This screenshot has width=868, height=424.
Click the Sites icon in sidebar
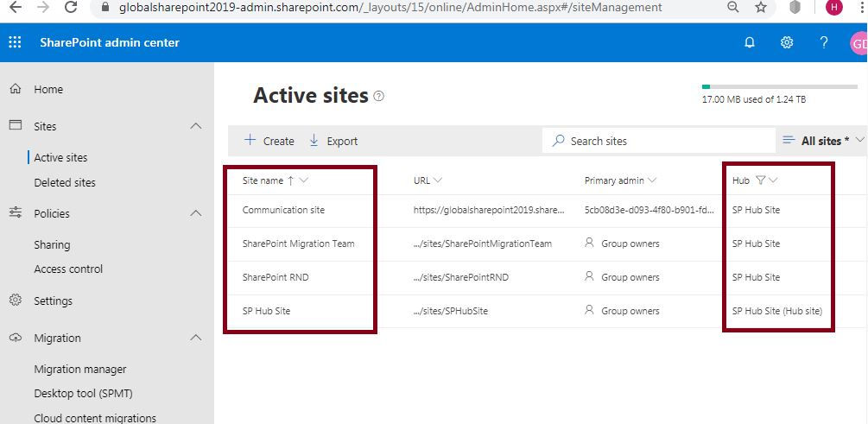point(16,125)
